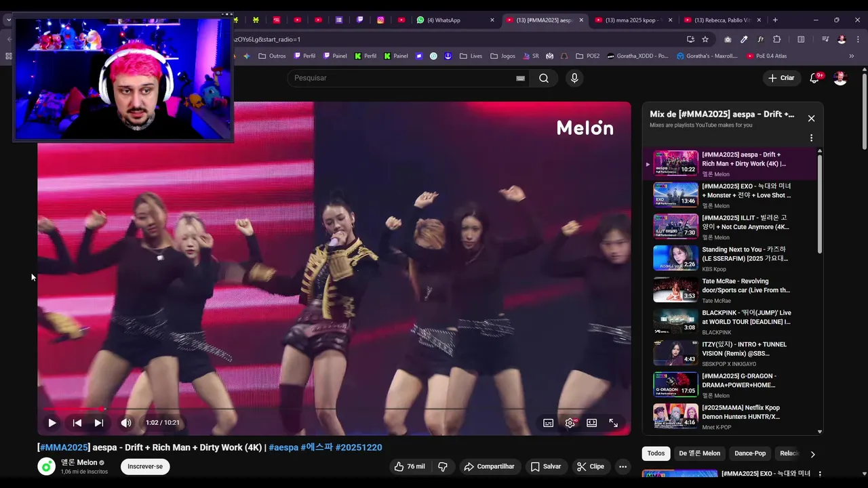This screenshot has height=488, width=868.
Task: Show all hidden bookmarks chevron
Action: [852, 56]
